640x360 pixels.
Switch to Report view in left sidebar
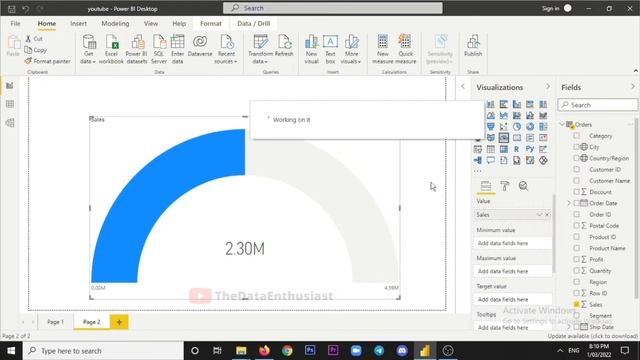pos(10,86)
